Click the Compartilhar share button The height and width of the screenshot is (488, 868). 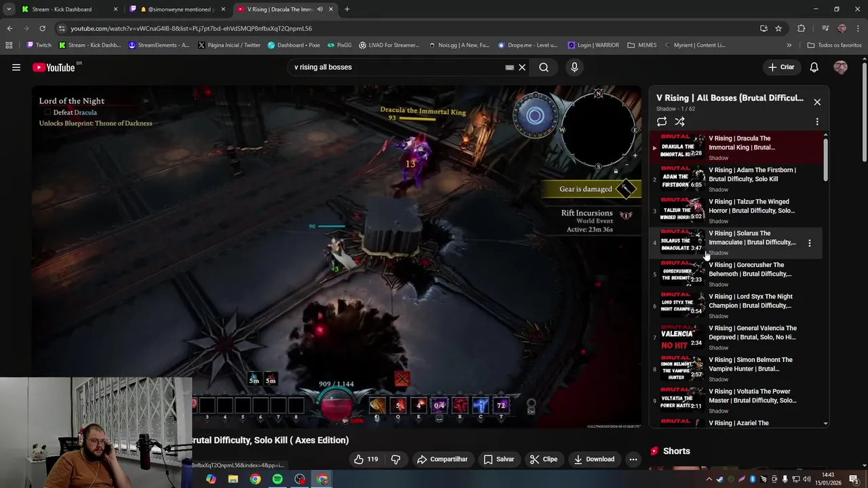point(442,459)
